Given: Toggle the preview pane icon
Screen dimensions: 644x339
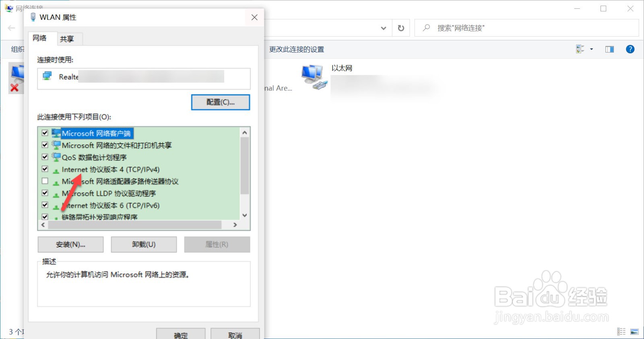Looking at the screenshot, I should 609,49.
